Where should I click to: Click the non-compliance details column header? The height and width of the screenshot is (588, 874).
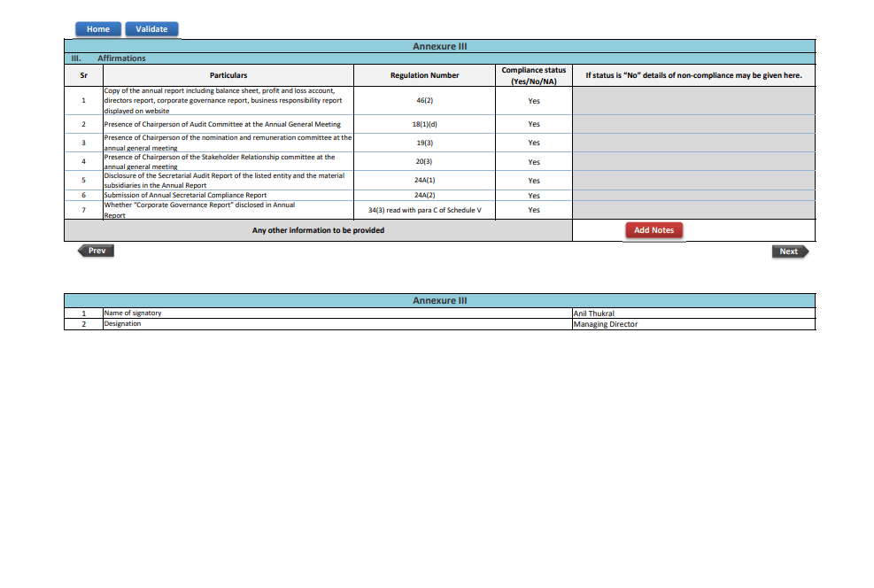(694, 75)
